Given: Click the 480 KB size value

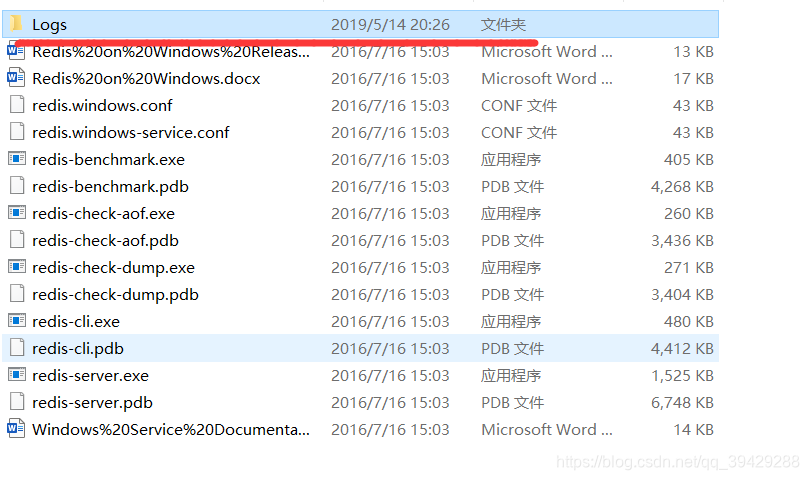Looking at the screenshot, I should [689, 322].
